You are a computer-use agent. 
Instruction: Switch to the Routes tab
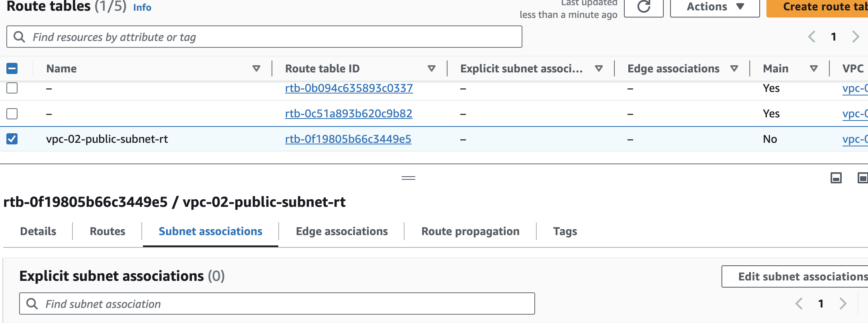[x=108, y=232]
